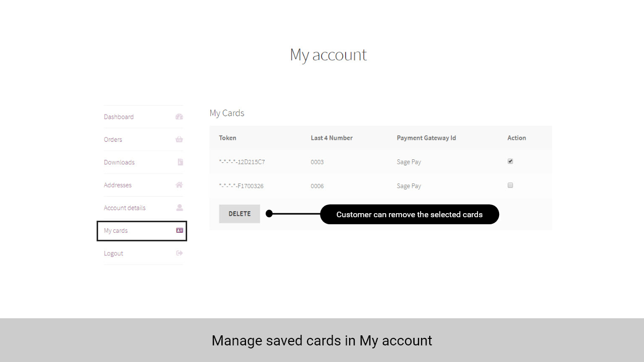Open the Downloads section
Viewport: 644px width, 362px height.
tap(119, 162)
